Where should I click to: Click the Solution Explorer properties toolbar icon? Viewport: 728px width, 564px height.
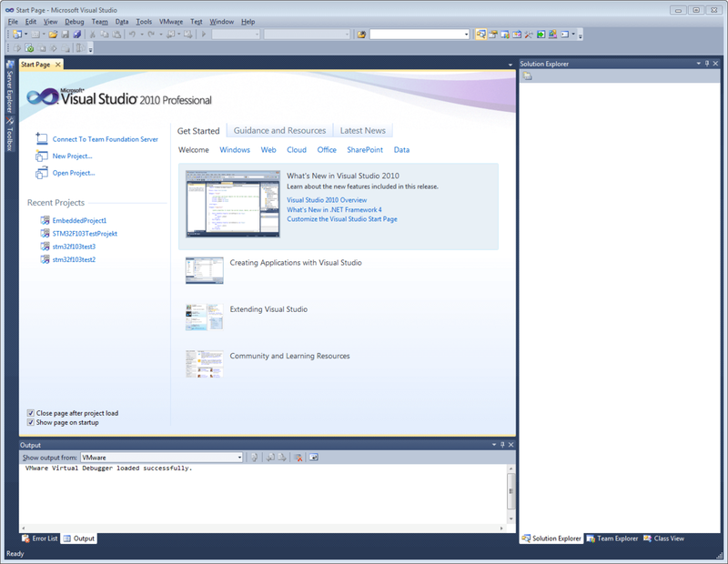(x=528, y=76)
